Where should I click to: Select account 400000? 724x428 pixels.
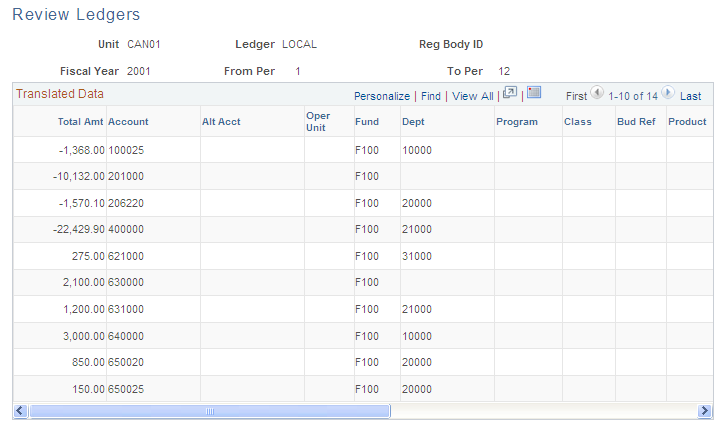click(126, 229)
